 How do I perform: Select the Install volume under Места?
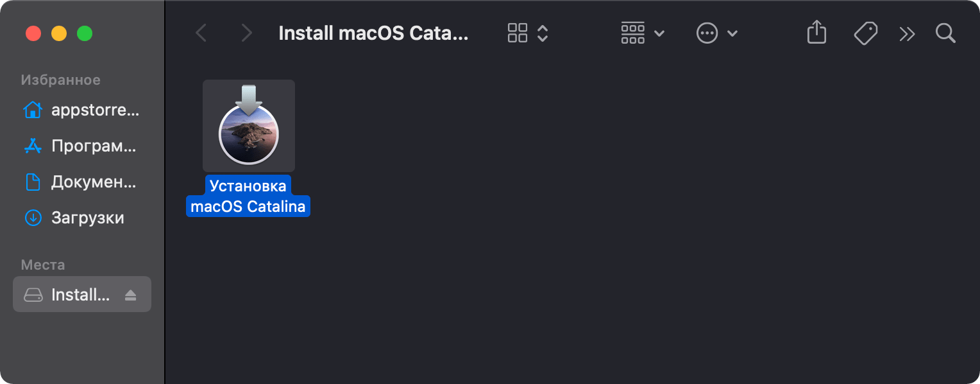80,295
